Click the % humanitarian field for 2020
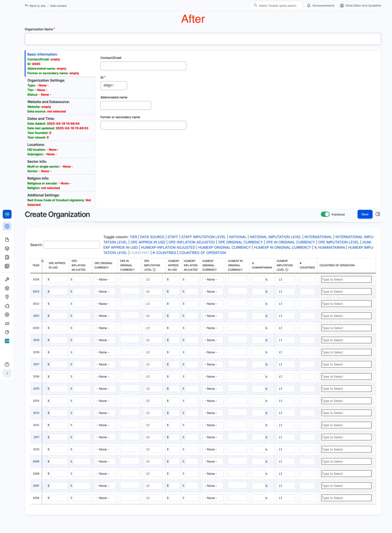This screenshot has width=392, height=533. pyautogui.click(x=258, y=328)
